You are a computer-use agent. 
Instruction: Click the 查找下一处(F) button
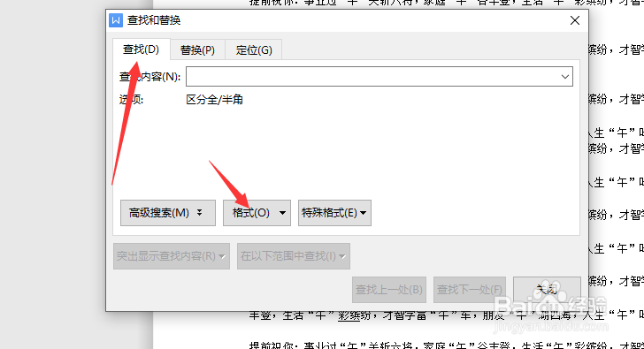coord(470,290)
